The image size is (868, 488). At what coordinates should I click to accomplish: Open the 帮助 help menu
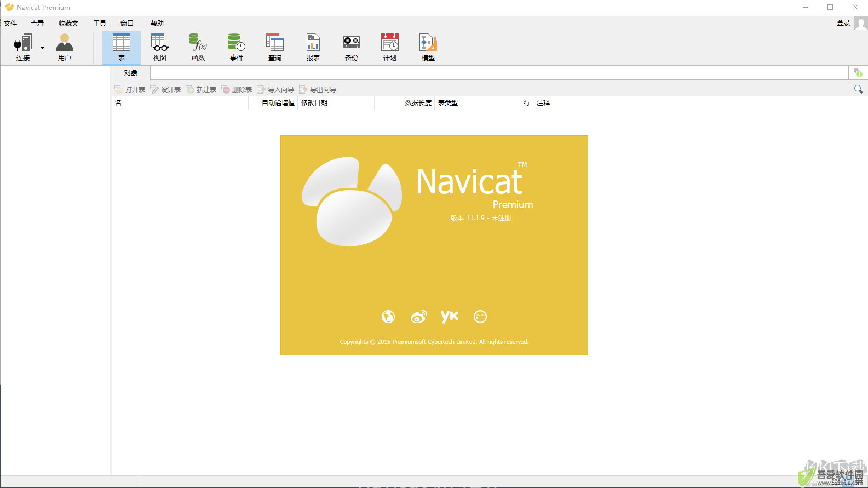tap(157, 24)
